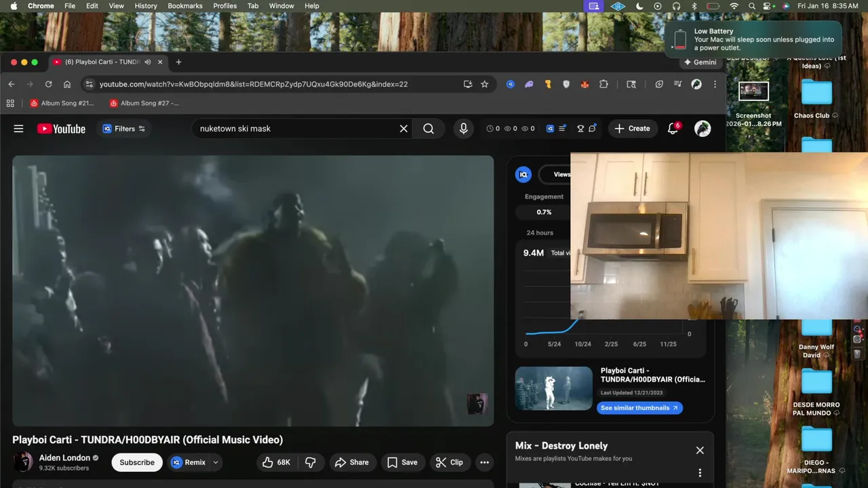Open the vidIQ blue logo in YouTube header
This screenshot has width=868, height=488.
tap(551, 129)
